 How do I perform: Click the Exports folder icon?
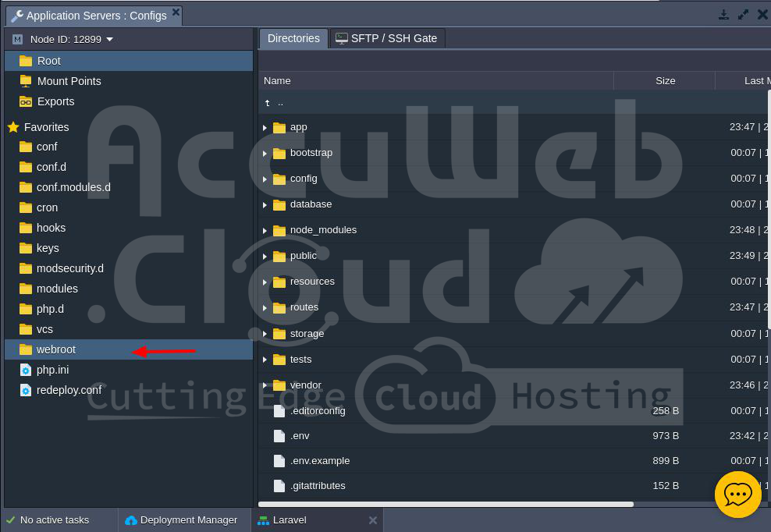[x=26, y=101]
